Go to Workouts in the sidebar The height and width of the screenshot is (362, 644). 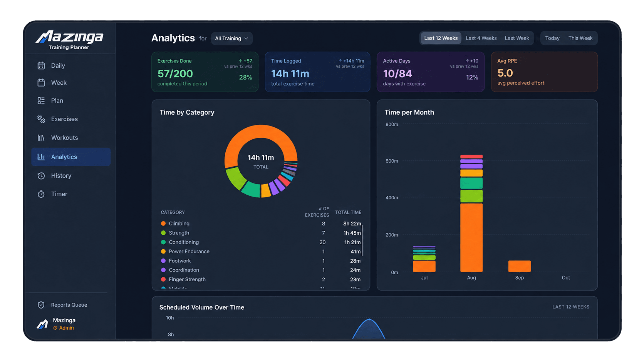tap(65, 138)
